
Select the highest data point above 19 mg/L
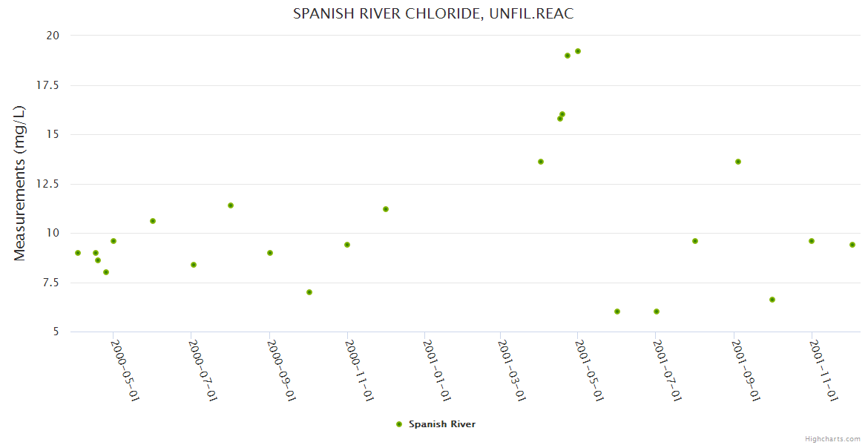click(578, 51)
